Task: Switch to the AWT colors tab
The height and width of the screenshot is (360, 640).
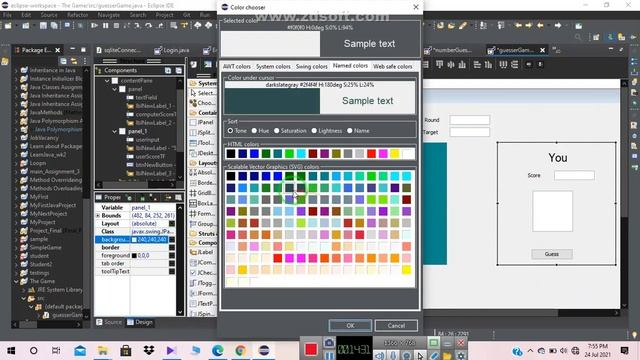Action: coord(237,67)
